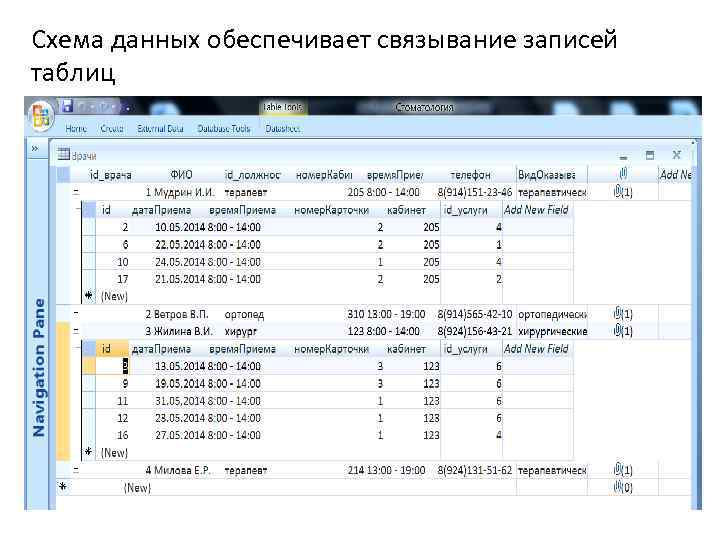Viewport: 720px width, 540px height.
Task: Open attachment icon in Милова Е.Р. row
Action: 623,470
